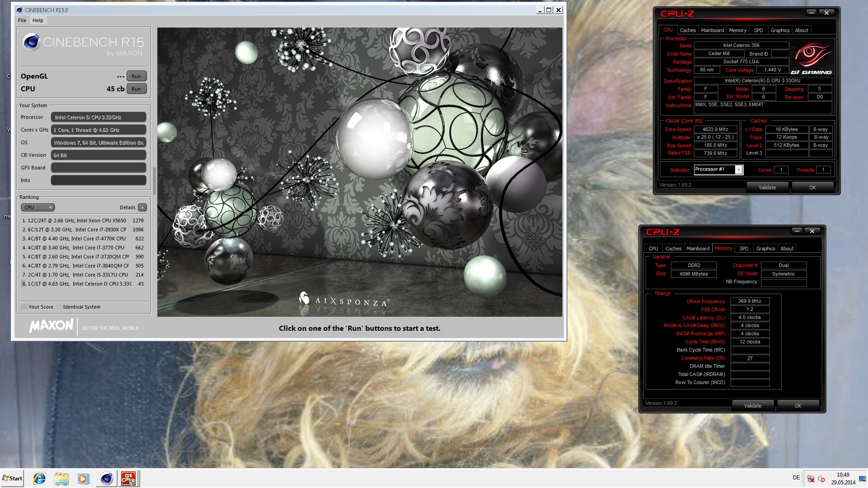Click the DRAM Frequency value 369.9 MHz
Viewport: 868px width, 488px height.
coord(750,301)
